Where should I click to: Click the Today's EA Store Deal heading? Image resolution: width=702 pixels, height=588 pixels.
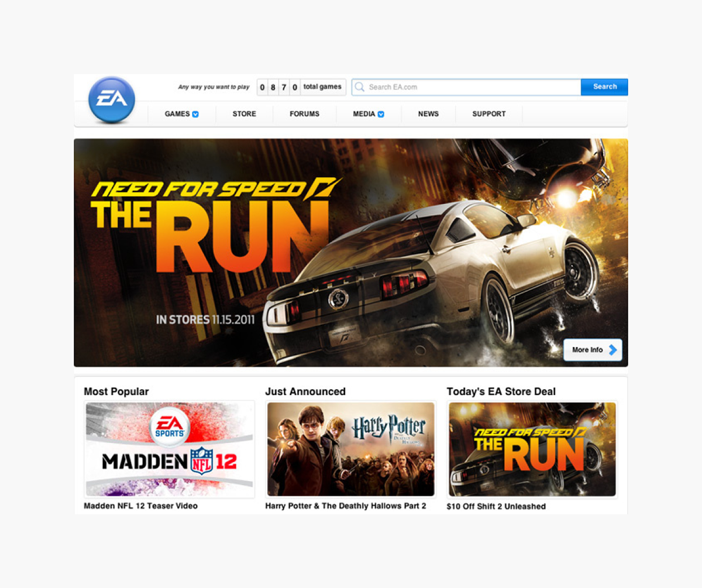501,392
